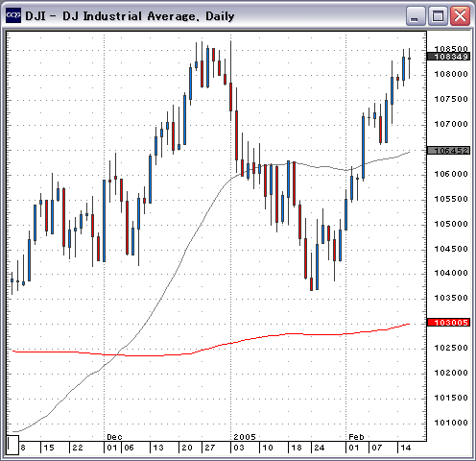Click the gray moving average value 106452

448,151
